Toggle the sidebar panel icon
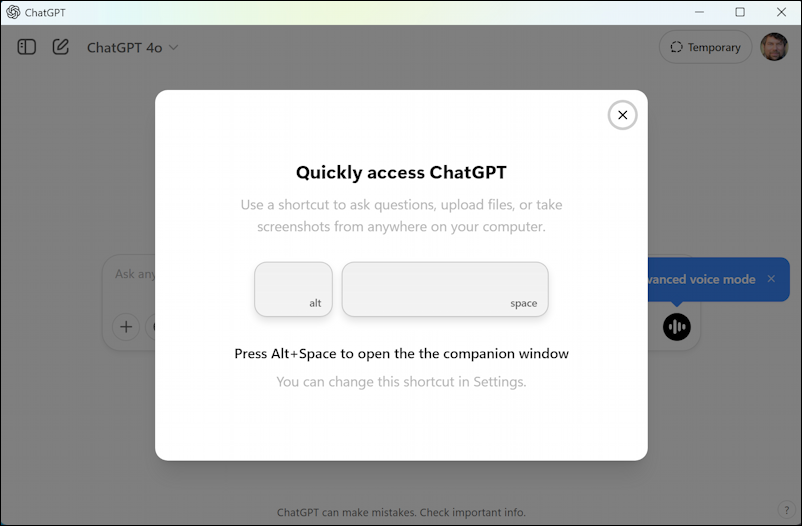The height and width of the screenshot is (526, 802). click(27, 47)
